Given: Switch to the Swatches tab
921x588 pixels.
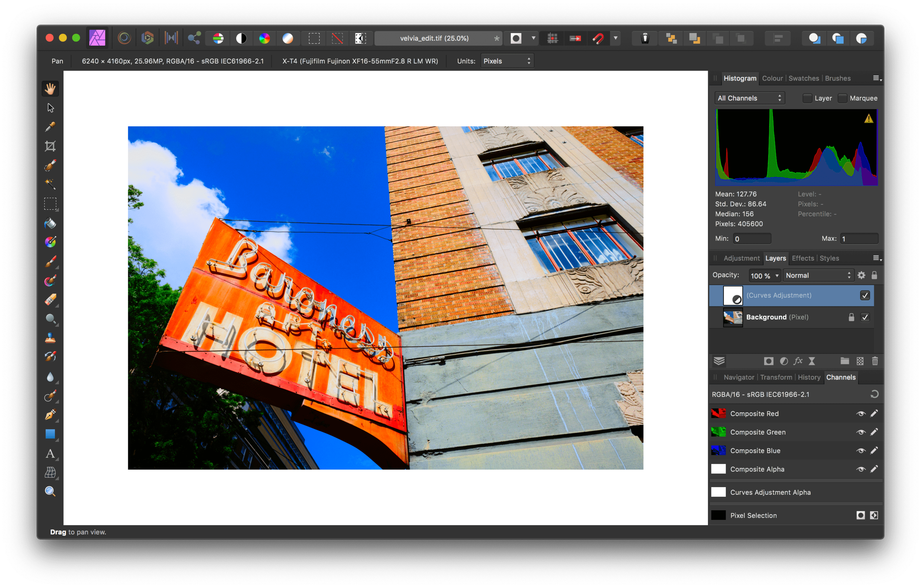Looking at the screenshot, I should pos(803,78).
